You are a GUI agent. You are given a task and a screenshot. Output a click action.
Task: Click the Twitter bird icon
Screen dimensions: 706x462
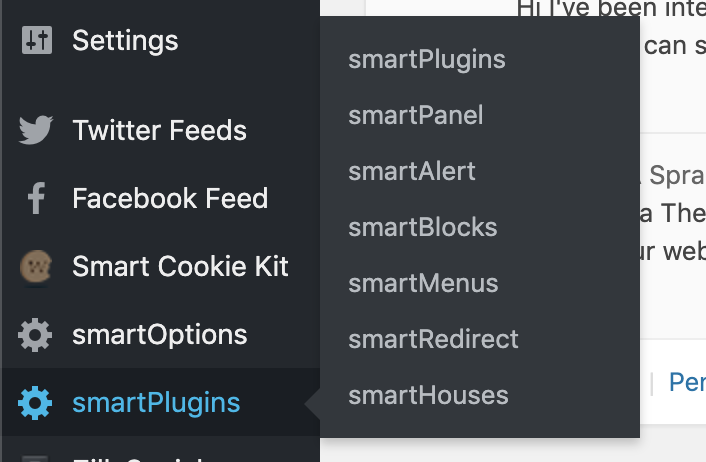(36, 130)
